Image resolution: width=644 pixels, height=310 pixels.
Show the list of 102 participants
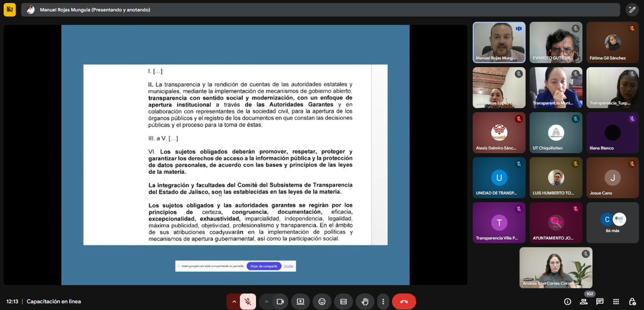pyautogui.click(x=584, y=301)
